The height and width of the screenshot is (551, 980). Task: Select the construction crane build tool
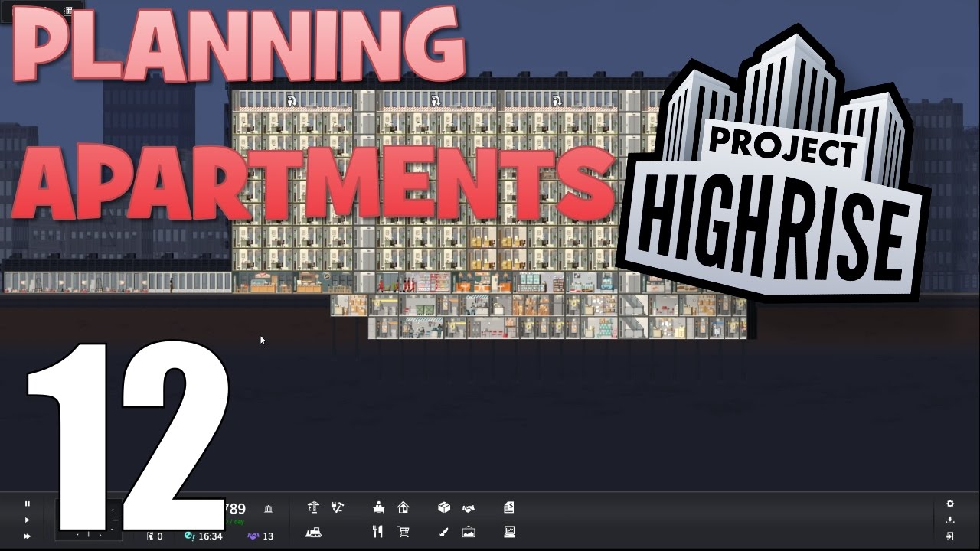pos(312,507)
